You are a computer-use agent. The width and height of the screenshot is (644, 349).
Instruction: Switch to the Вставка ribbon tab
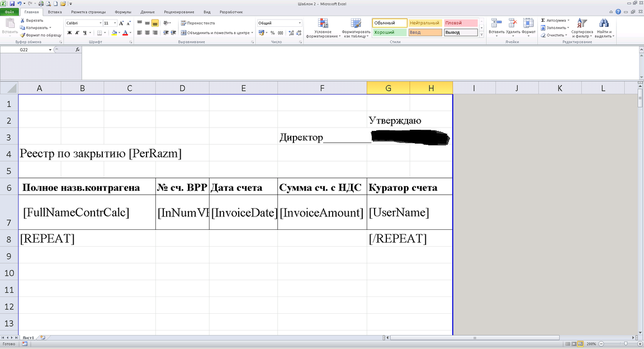(55, 11)
